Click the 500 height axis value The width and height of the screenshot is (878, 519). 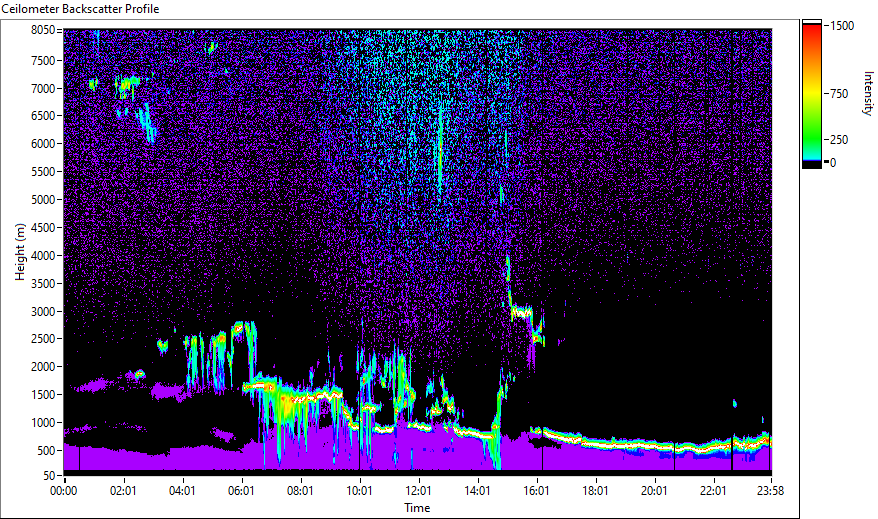click(46, 451)
